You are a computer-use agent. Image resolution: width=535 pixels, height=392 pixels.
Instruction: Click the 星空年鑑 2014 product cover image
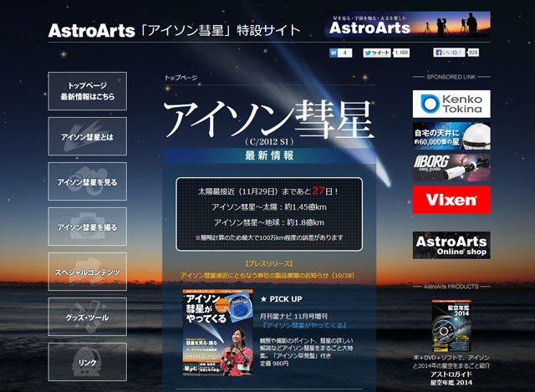coord(451,325)
